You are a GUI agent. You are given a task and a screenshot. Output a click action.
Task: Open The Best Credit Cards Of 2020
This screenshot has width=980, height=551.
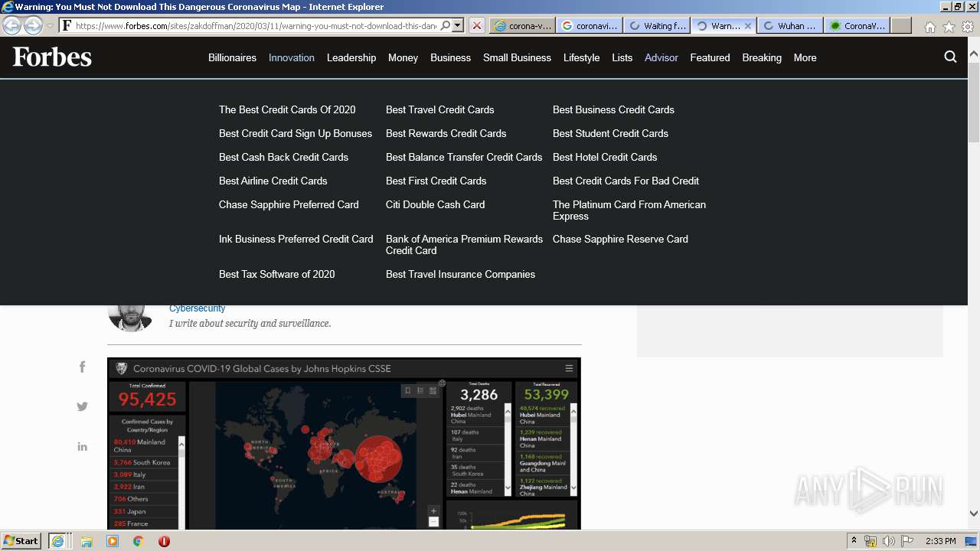[x=287, y=109]
